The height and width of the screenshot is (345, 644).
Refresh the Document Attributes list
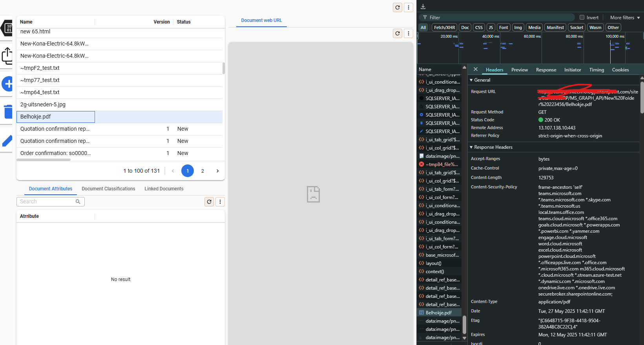[x=209, y=202]
